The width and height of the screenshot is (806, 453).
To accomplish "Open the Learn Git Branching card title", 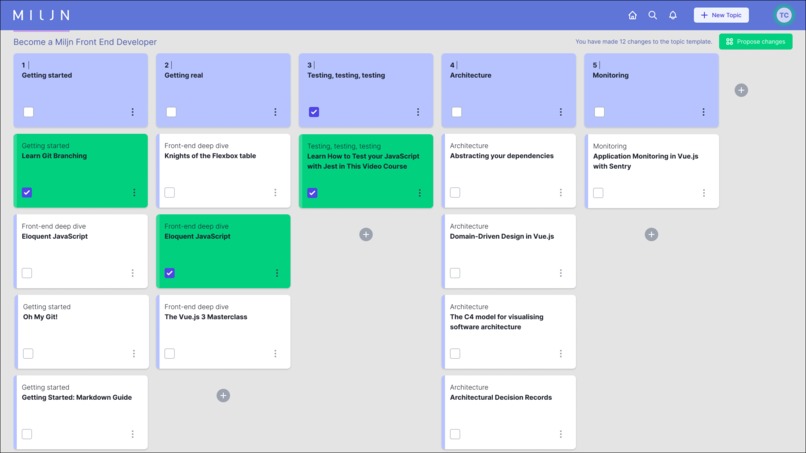I will [x=54, y=156].
